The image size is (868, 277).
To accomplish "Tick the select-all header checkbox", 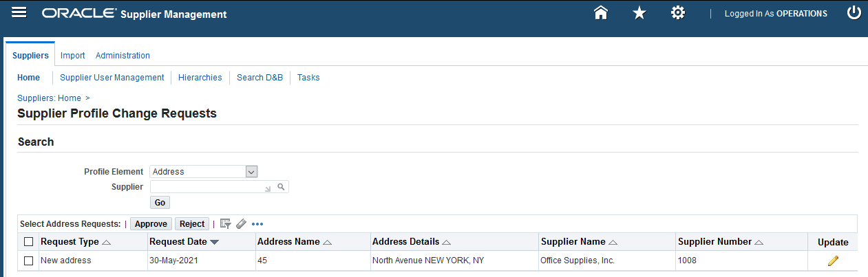I will tap(28, 241).
